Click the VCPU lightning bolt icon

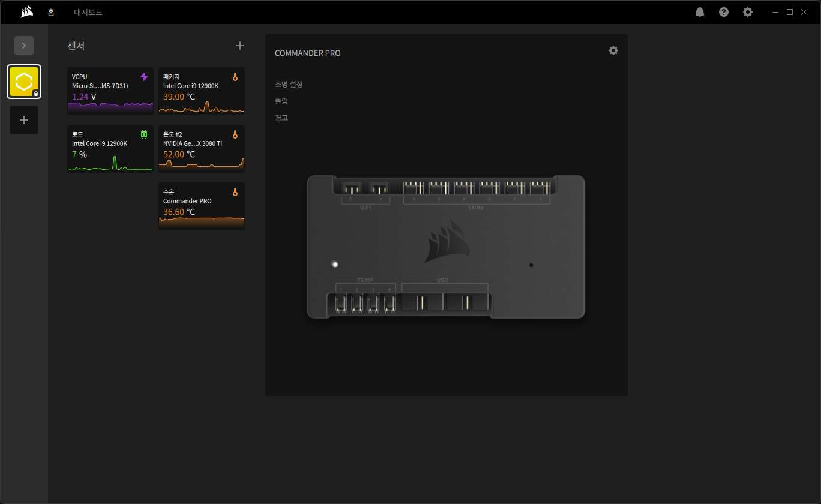click(144, 77)
